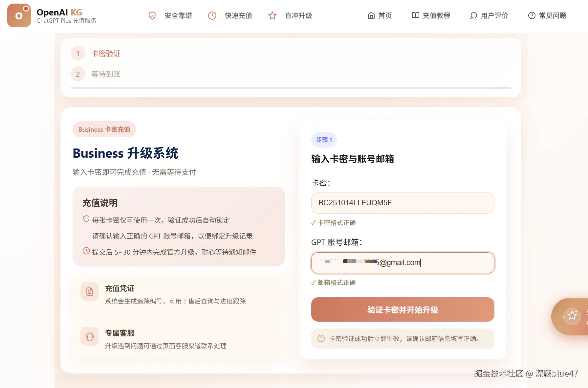The height and width of the screenshot is (388, 588).
Task: Open the 用户评价 navigation item
Action: click(x=489, y=15)
